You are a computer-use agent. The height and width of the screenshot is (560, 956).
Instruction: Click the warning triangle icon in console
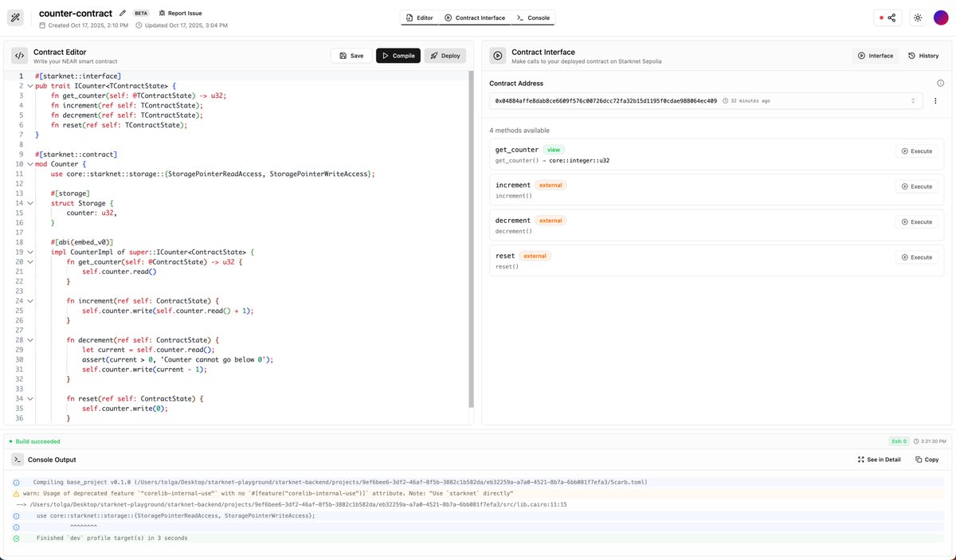click(x=16, y=493)
